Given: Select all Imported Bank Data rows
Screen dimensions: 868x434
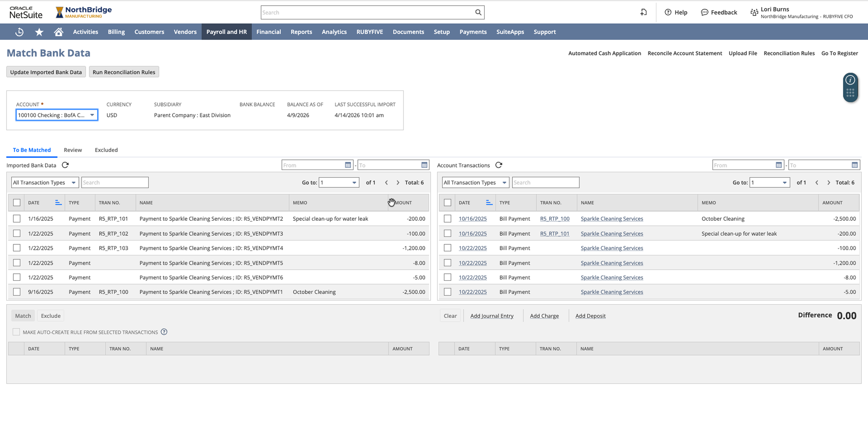Looking at the screenshot, I should coord(17,202).
